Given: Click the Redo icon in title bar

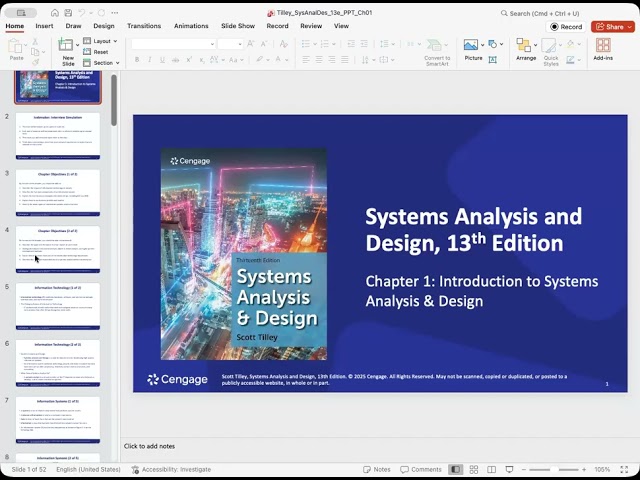Looking at the screenshot, I should [101, 13].
